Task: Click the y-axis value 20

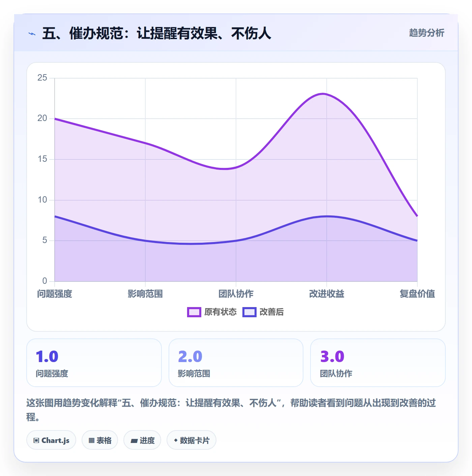Action: (x=42, y=118)
